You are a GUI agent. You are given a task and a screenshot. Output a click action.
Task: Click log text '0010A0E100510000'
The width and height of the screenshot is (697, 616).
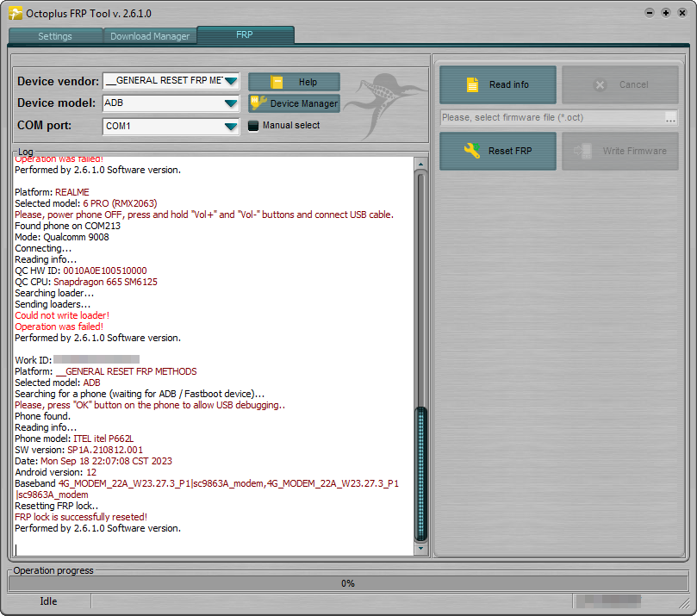(x=105, y=271)
